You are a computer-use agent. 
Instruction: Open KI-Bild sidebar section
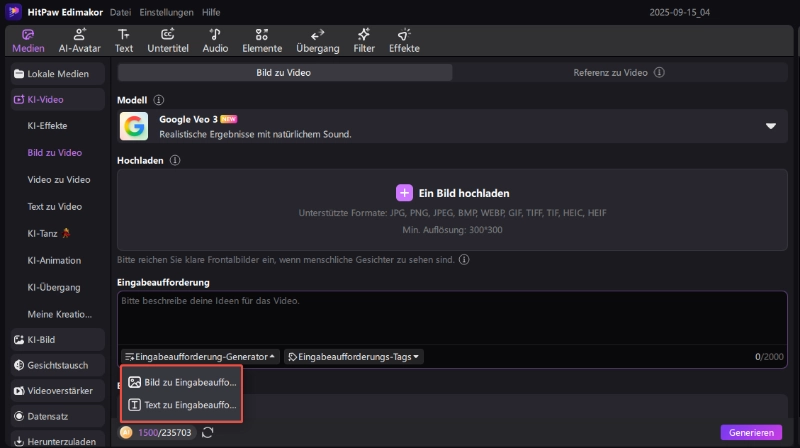tap(58, 340)
